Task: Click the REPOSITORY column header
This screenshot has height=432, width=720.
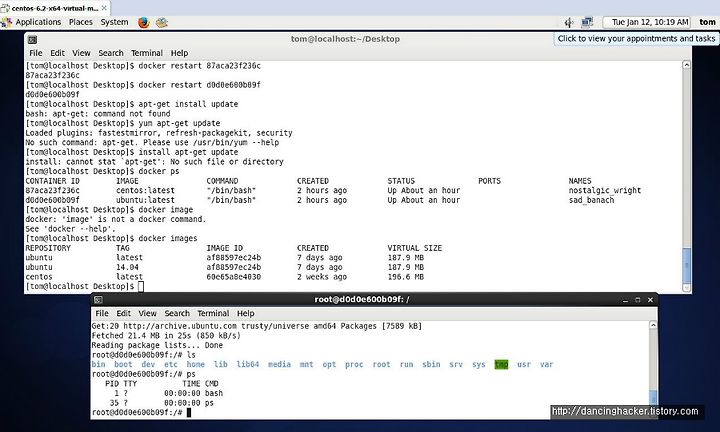Action: pos(48,248)
